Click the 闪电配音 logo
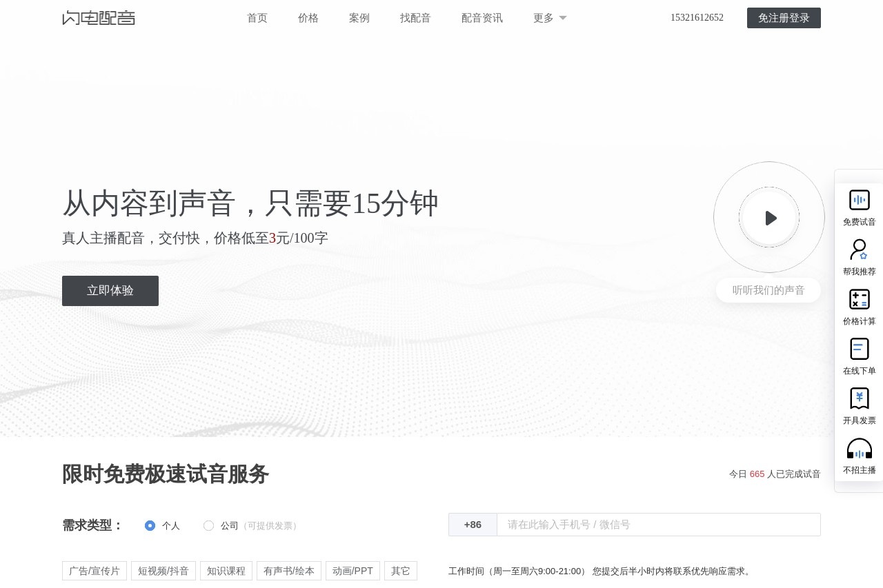This screenshot has width=883, height=588. (99, 18)
